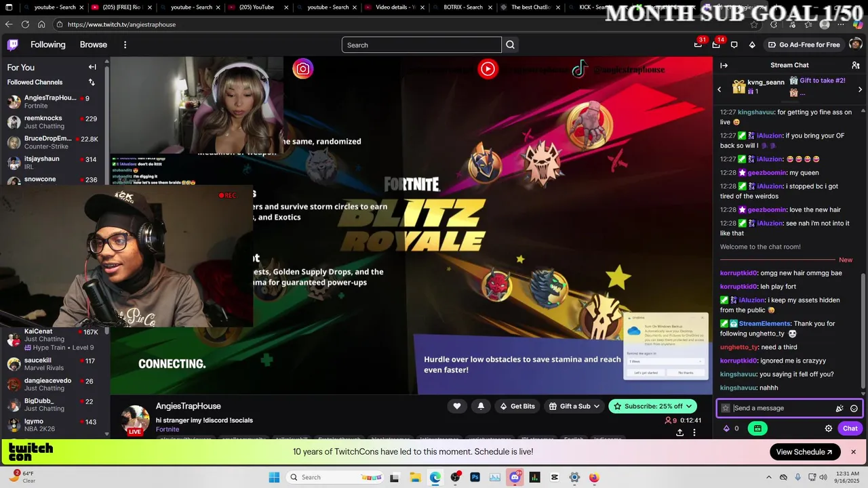Switch to the (205) YouTube browser tab

point(258,7)
